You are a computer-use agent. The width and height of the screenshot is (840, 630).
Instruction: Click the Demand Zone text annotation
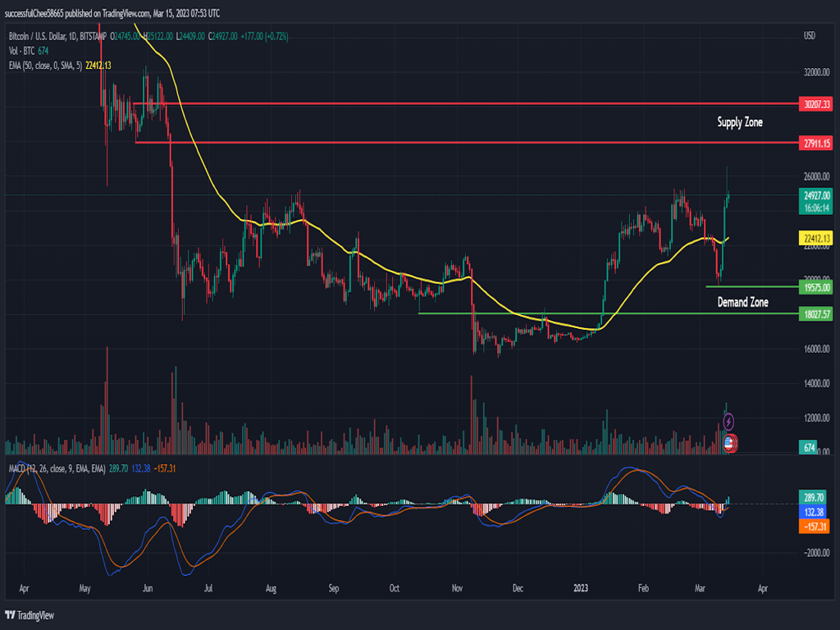tap(742, 302)
